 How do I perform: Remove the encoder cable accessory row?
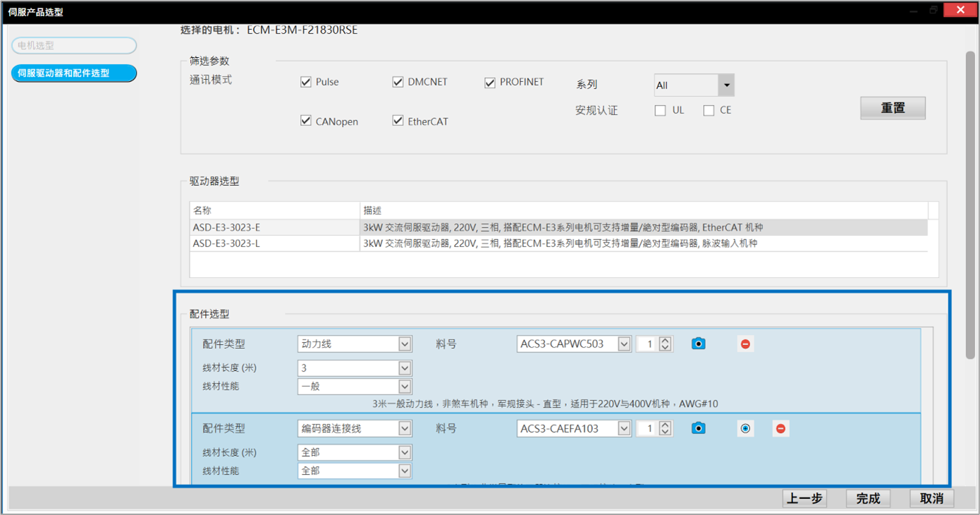(x=780, y=429)
